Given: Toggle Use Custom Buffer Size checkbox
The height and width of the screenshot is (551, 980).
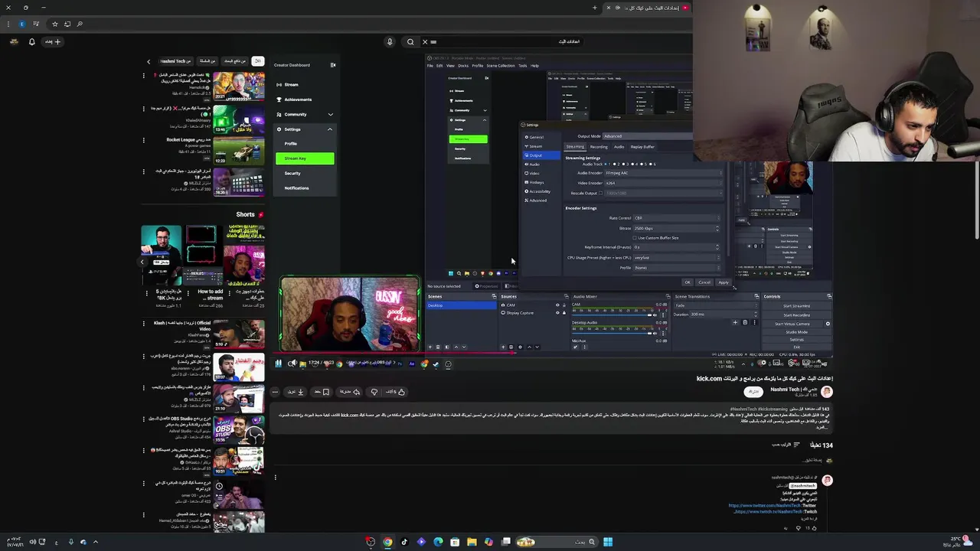Looking at the screenshot, I should tap(635, 238).
